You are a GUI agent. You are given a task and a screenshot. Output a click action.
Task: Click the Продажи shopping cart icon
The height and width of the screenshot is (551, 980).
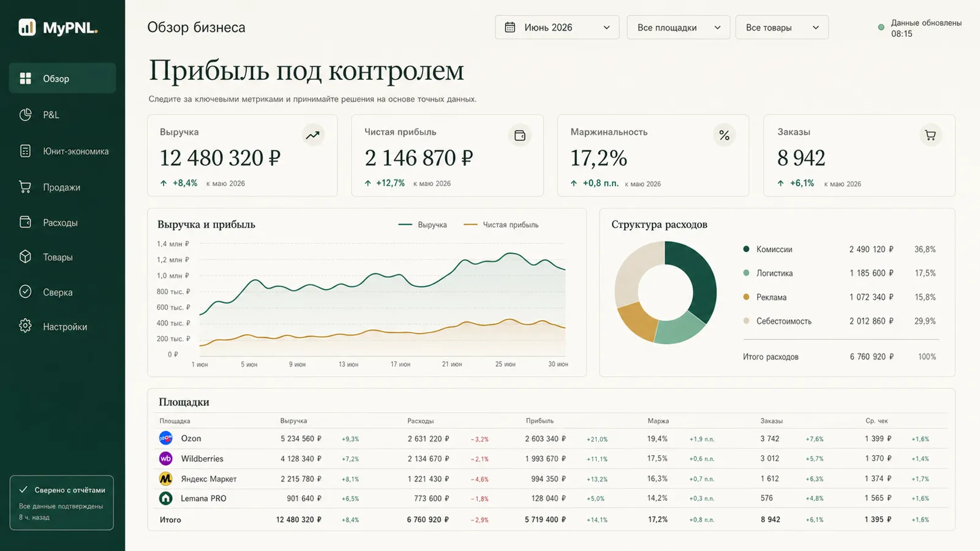[25, 187]
